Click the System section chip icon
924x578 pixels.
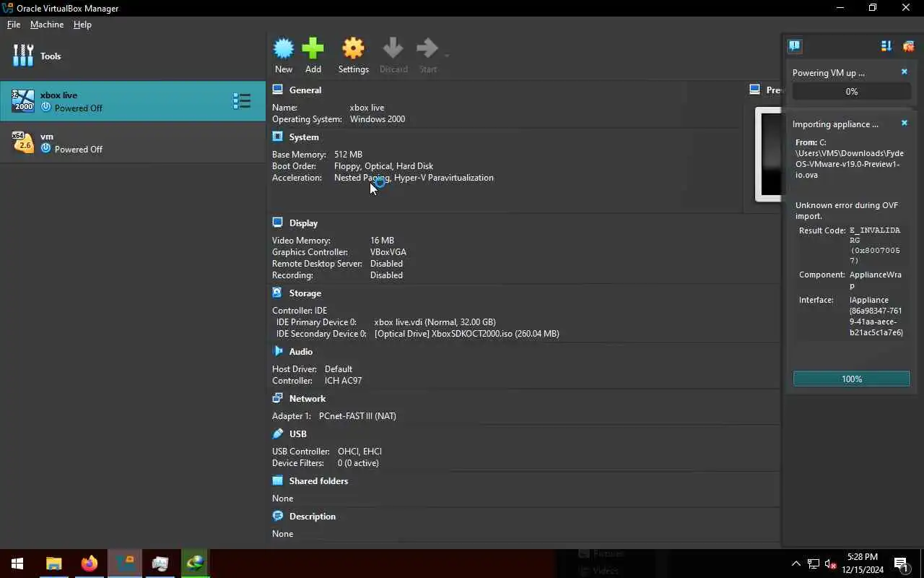[x=278, y=137]
